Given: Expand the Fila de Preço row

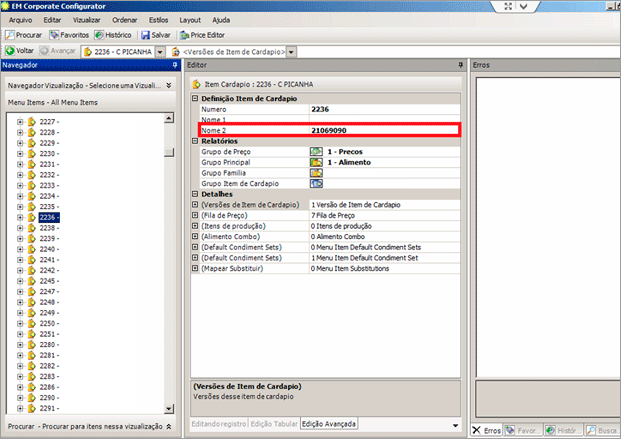Looking at the screenshot, I should [x=195, y=215].
